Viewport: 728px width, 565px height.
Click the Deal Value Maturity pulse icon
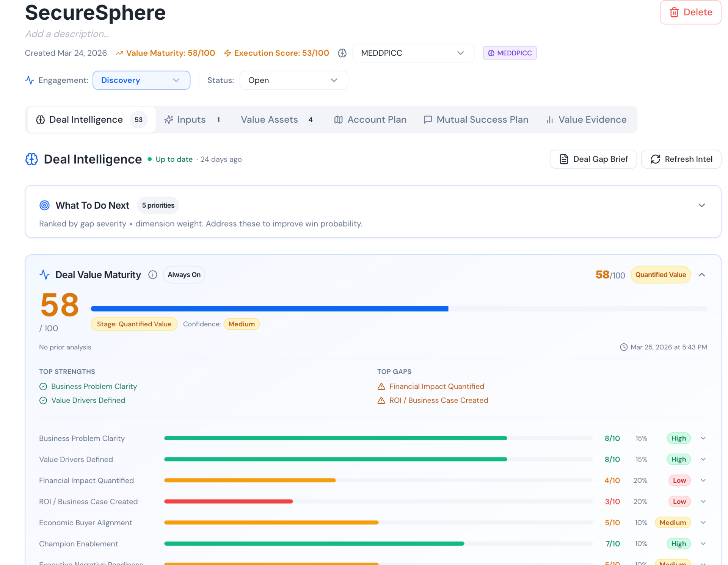(44, 275)
